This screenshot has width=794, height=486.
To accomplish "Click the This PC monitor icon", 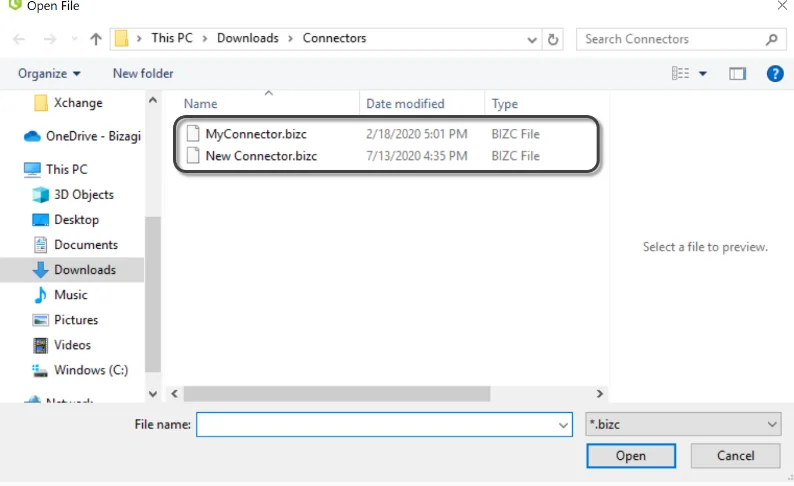I will 32,170.
